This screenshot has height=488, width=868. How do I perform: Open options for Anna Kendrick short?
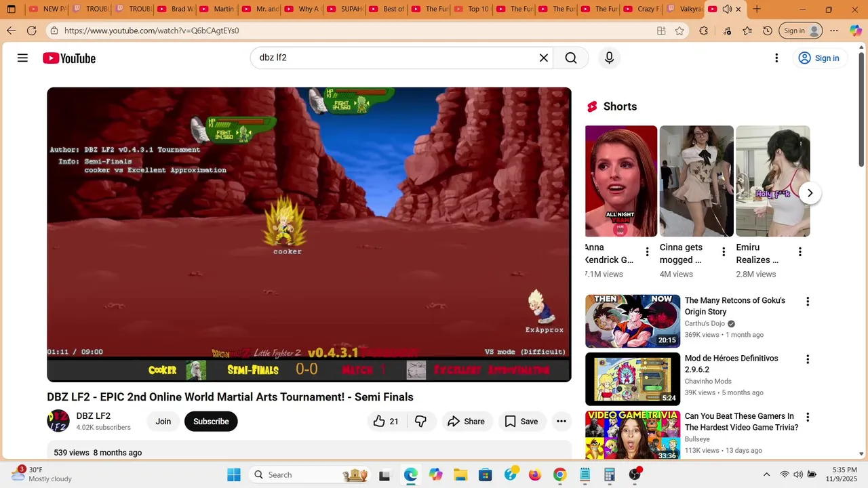click(647, 252)
